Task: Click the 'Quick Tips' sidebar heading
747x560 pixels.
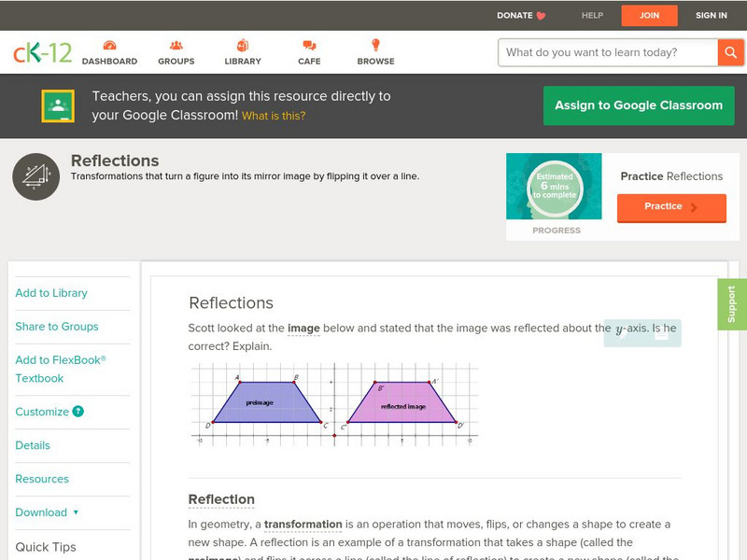Action: coord(46,547)
